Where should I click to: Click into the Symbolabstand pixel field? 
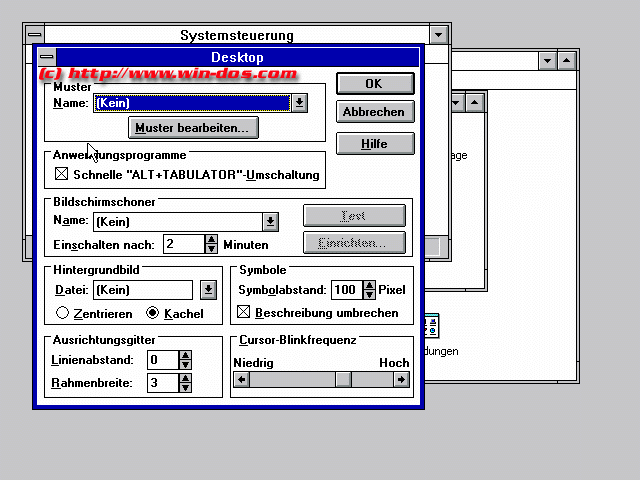point(345,290)
